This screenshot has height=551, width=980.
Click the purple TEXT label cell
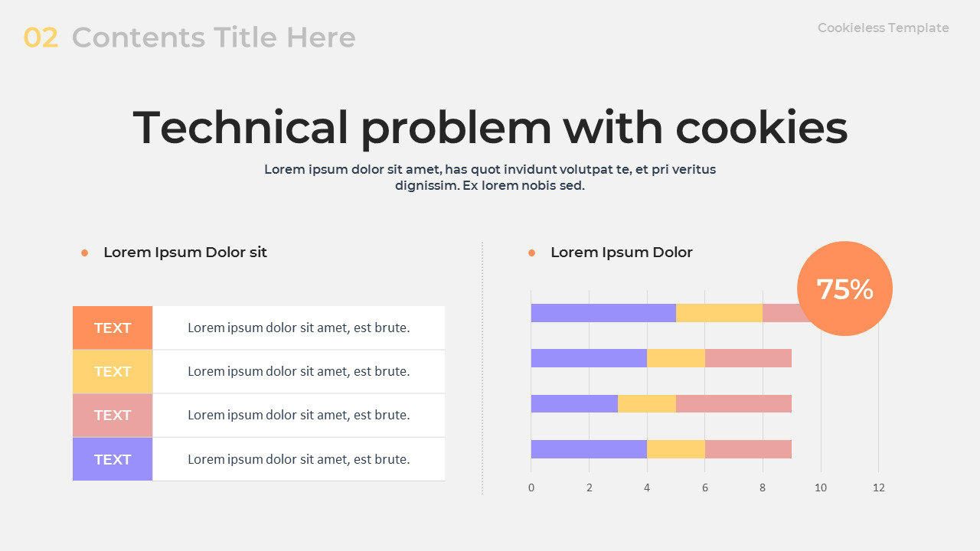(113, 459)
